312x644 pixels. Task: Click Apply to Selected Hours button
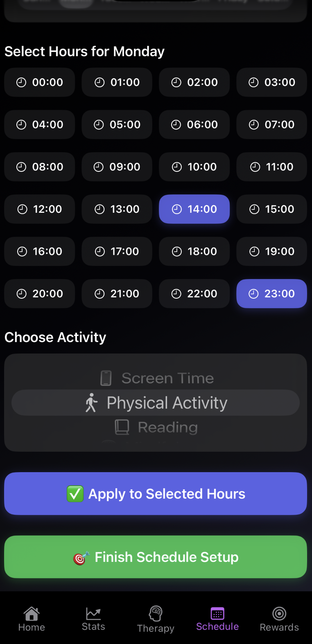pyautogui.click(x=156, y=493)
